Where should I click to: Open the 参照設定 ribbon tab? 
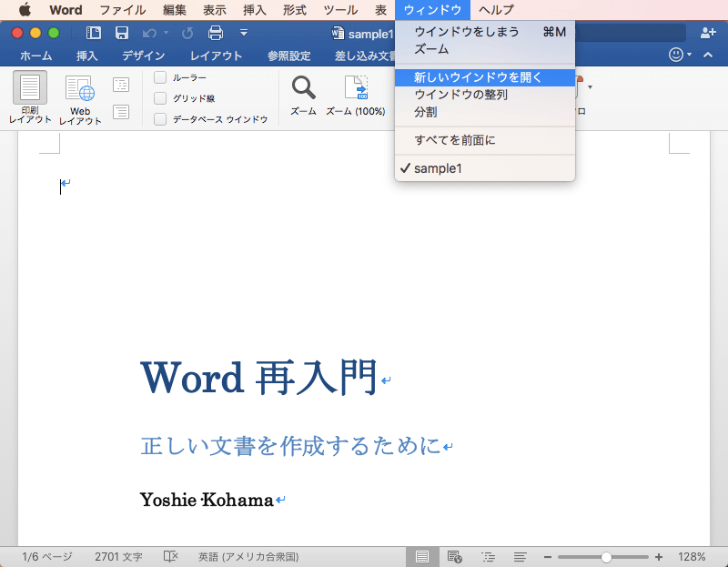(288, 56)
